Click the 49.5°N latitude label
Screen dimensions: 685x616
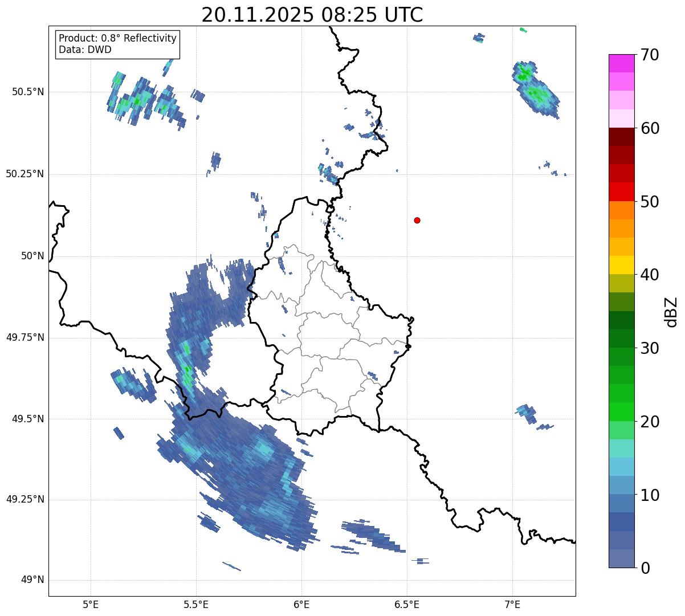click(28, 419)
